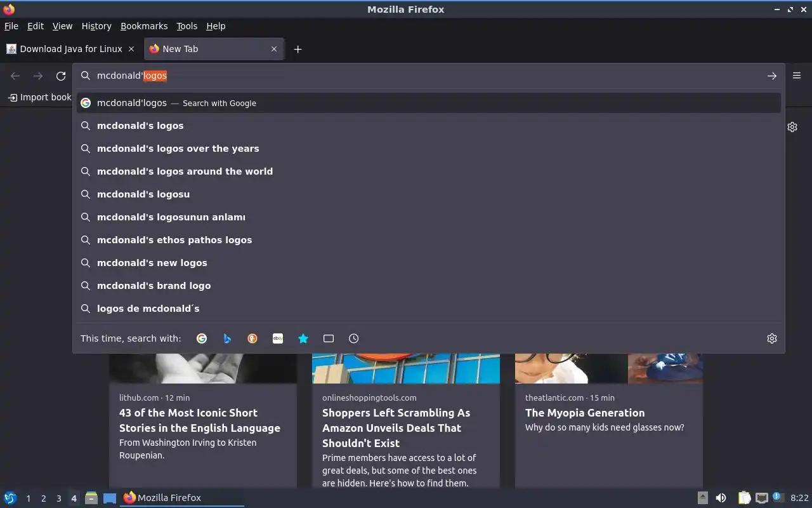Screen dimensions: 812x508
Task: Click Mozilla Firefox taskbar window button
Action: 182,498
